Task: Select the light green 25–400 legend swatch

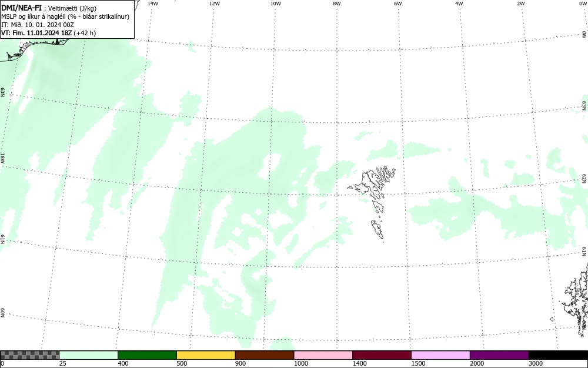Action: tap(89, 355)
